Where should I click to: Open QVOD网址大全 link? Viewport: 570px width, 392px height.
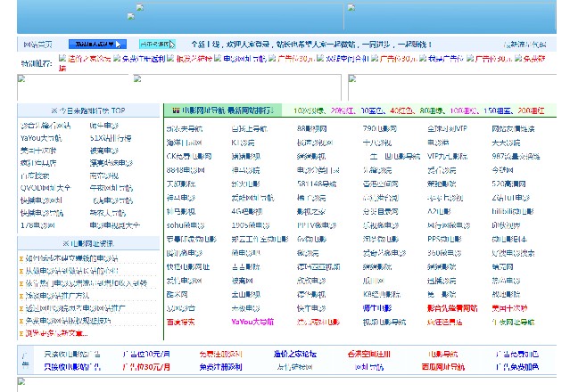(45, 188)
